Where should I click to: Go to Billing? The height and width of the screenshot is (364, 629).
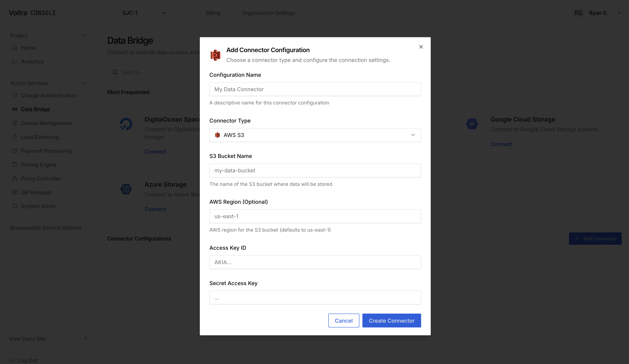[x=213, y=13]
